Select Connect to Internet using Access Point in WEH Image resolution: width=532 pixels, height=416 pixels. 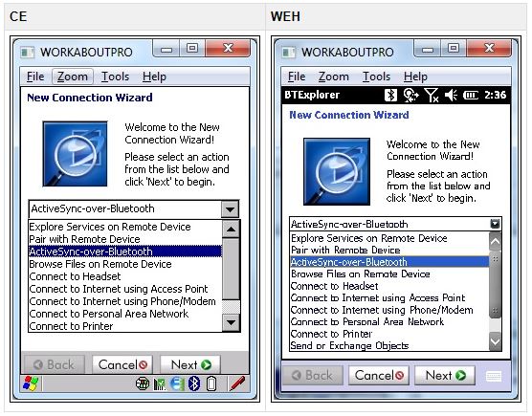click(x=389, y=298)
